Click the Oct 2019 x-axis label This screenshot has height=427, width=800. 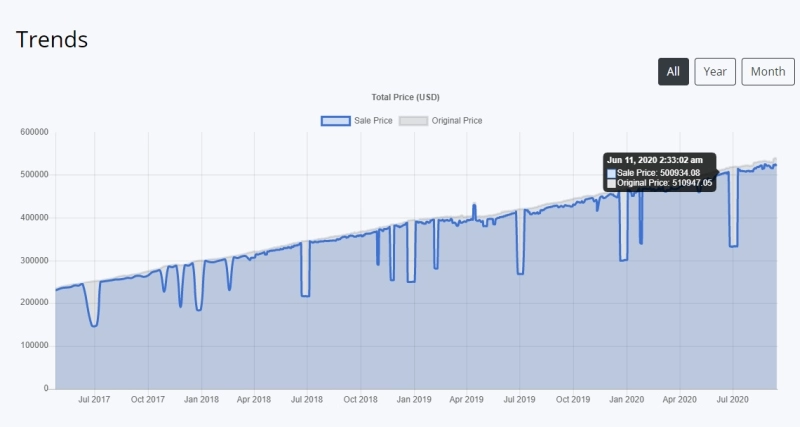click(x=573, y=400)
